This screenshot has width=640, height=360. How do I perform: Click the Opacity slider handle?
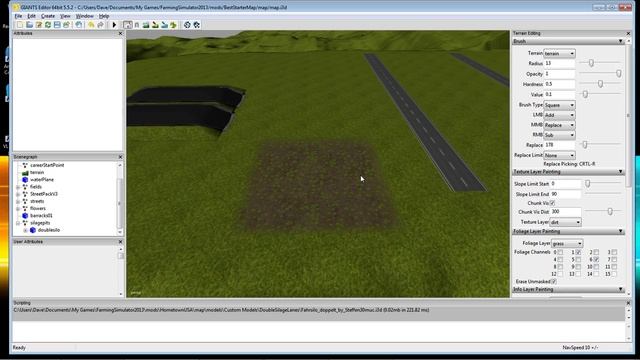tap(619, 73)
